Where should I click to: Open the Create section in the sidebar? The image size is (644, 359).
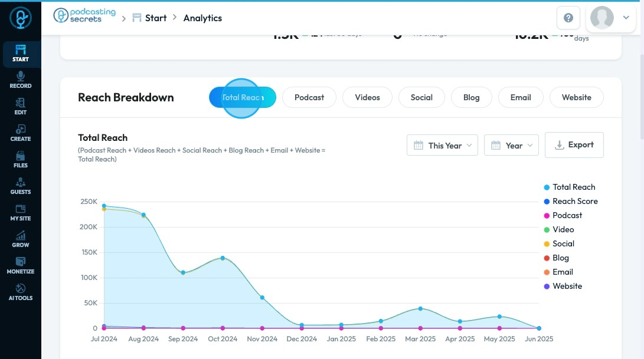[x=21, y=133]
